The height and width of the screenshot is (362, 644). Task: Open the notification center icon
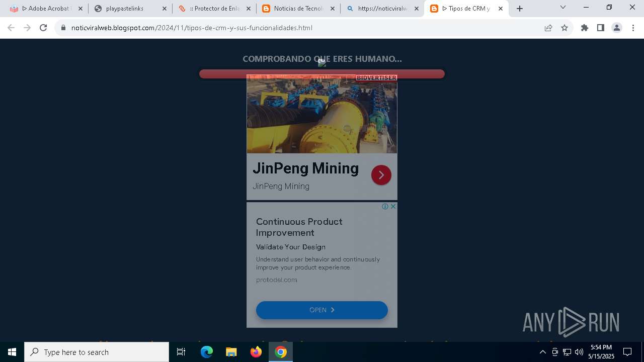pos(627,352)
